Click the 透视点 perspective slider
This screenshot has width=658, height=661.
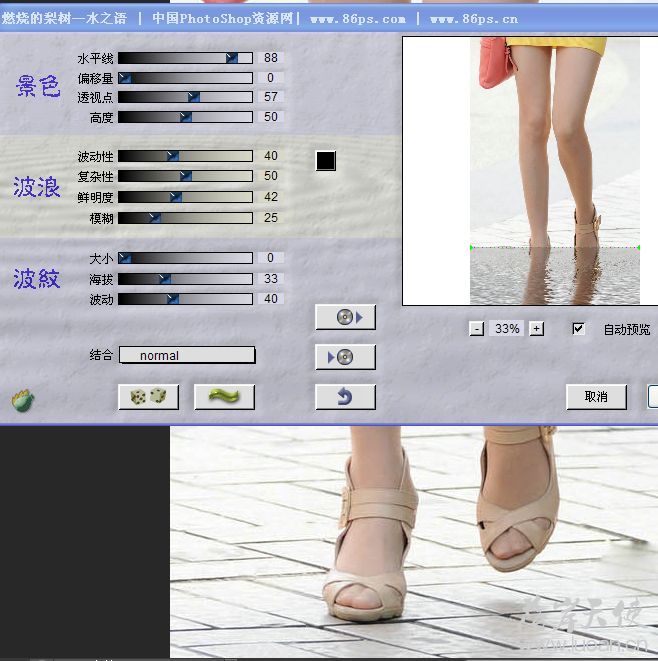click(185, 97)
